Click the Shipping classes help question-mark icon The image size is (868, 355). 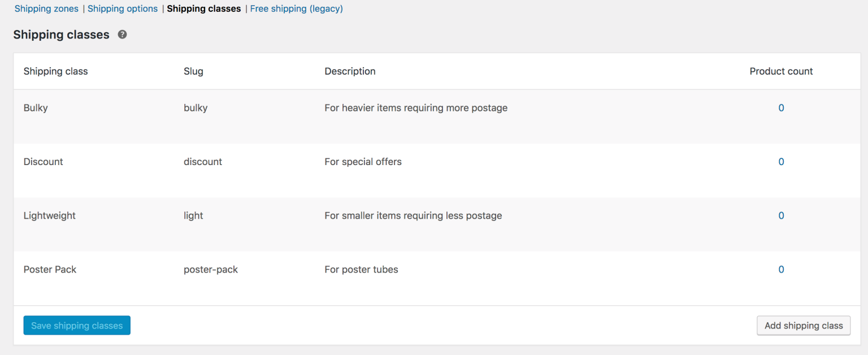122,34
